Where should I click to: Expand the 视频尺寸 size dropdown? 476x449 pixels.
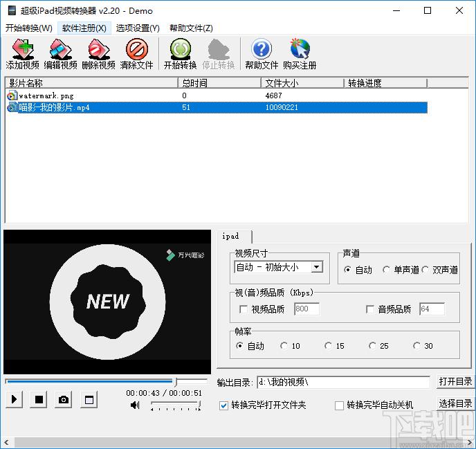point(317,267)
